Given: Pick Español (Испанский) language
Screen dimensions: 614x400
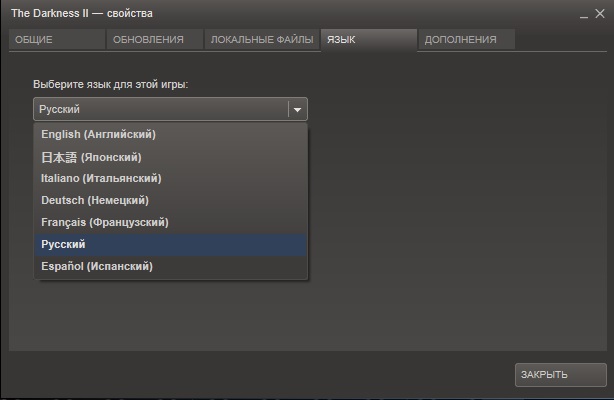Looking at the screenshot, I should point(171,266).
